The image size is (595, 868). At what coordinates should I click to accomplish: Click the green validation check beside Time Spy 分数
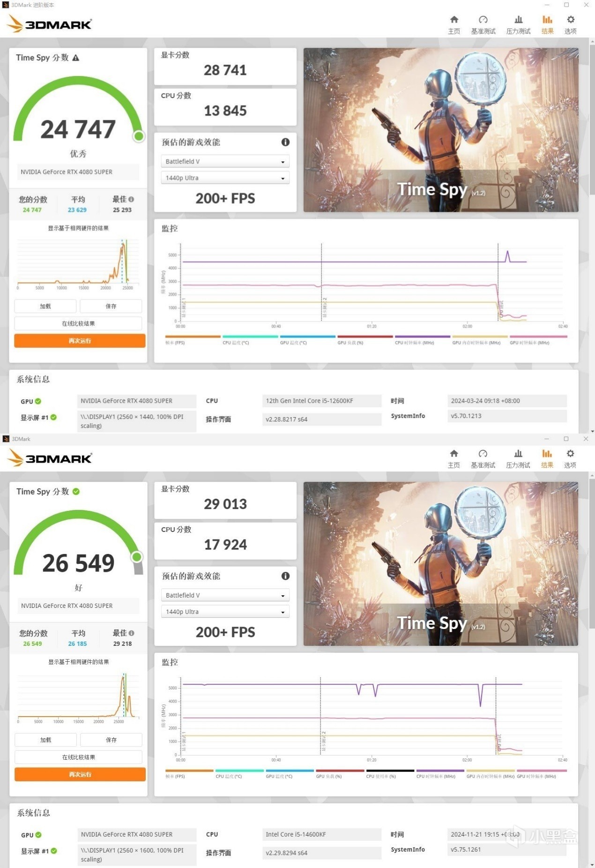click(76, 491)
